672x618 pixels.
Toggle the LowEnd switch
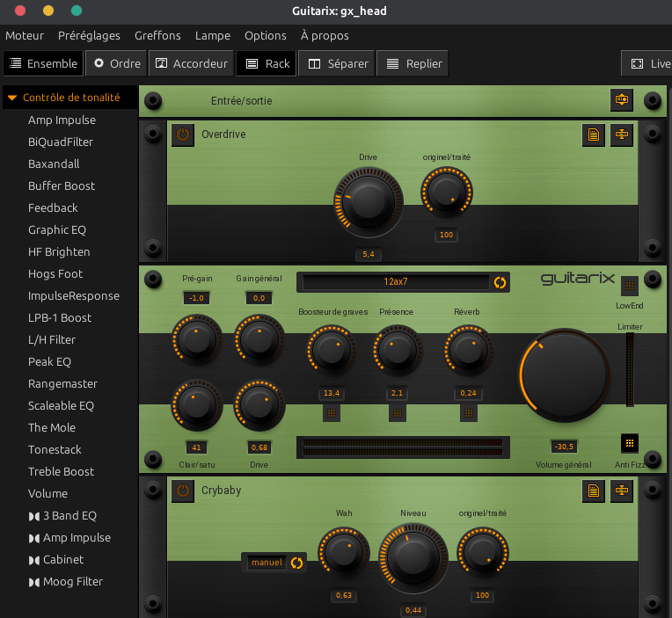(x=630, y=286)
